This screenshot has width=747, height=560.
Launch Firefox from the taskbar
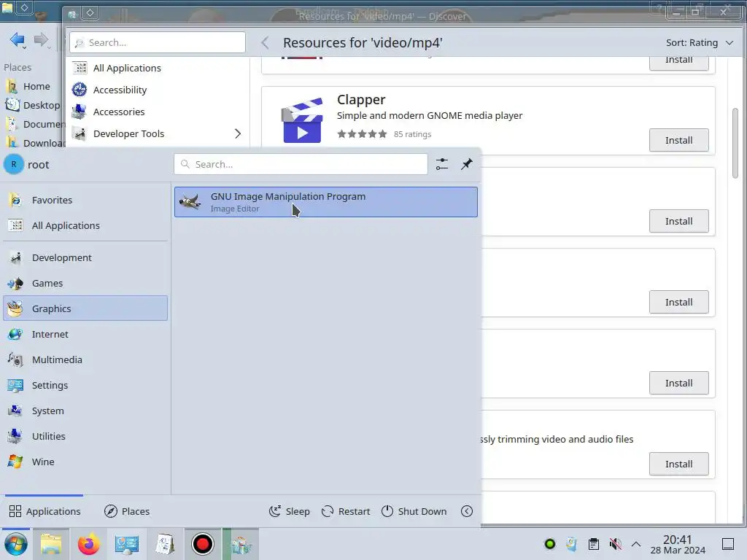tap(88, 544)
